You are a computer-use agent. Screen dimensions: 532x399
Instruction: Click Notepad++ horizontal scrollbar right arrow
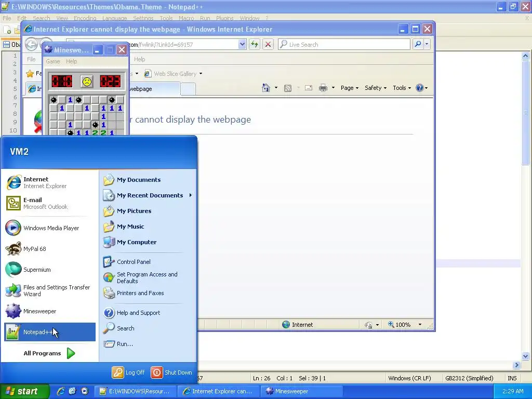(x=517, y=365)
